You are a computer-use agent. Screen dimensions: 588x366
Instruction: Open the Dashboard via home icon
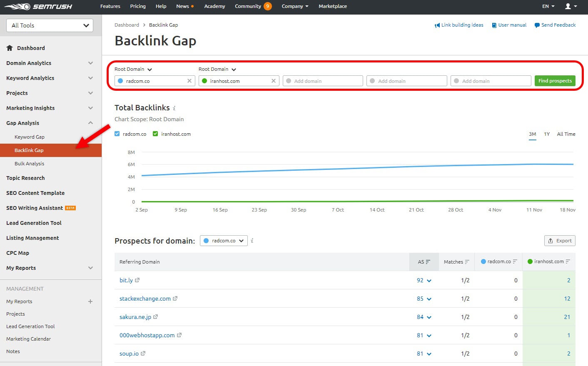point(9,48)
